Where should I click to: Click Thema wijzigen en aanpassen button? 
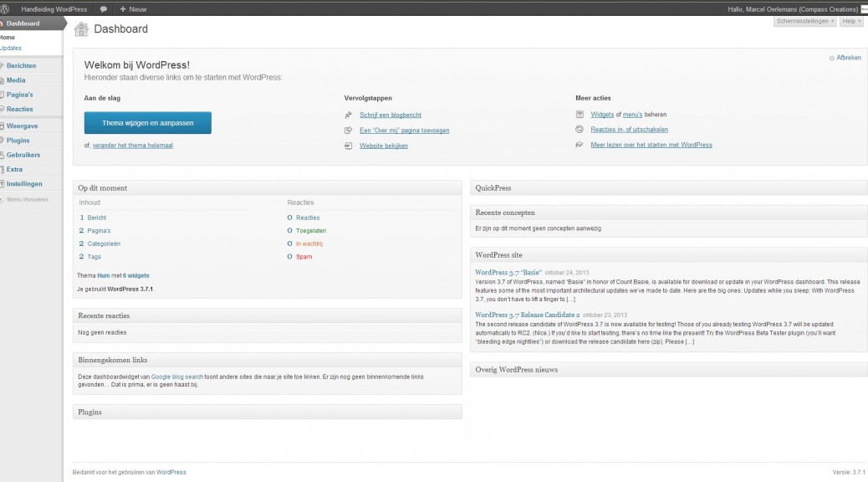(148, 123)
